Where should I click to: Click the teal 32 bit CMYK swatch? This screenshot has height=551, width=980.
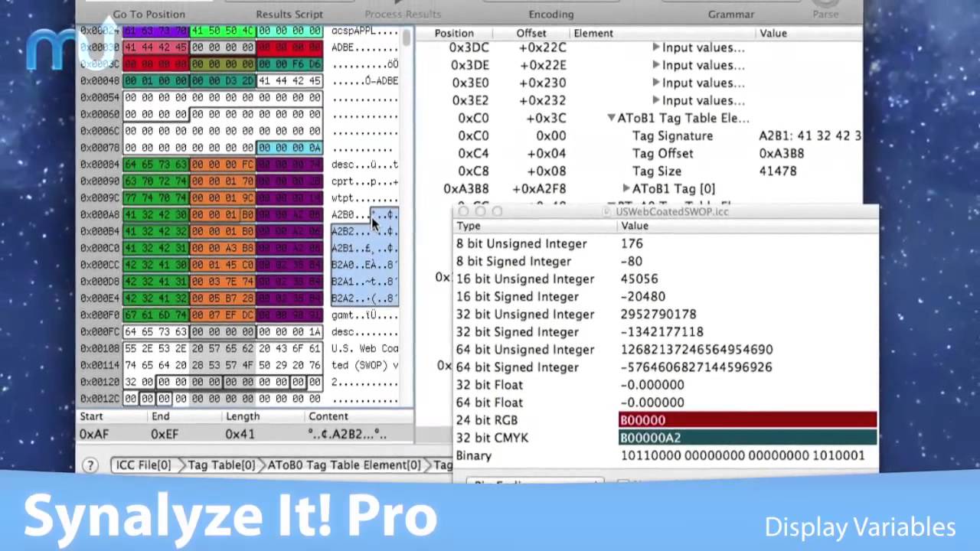pos(746,437)
